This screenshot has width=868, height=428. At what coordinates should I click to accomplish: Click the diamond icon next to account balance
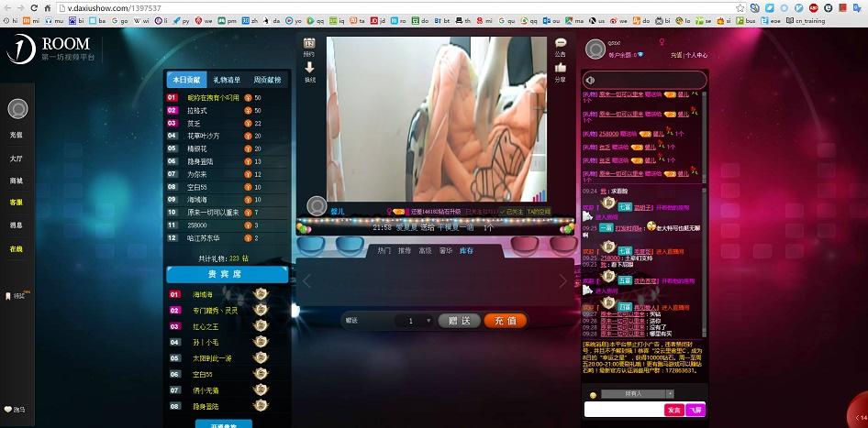(641, 55)
